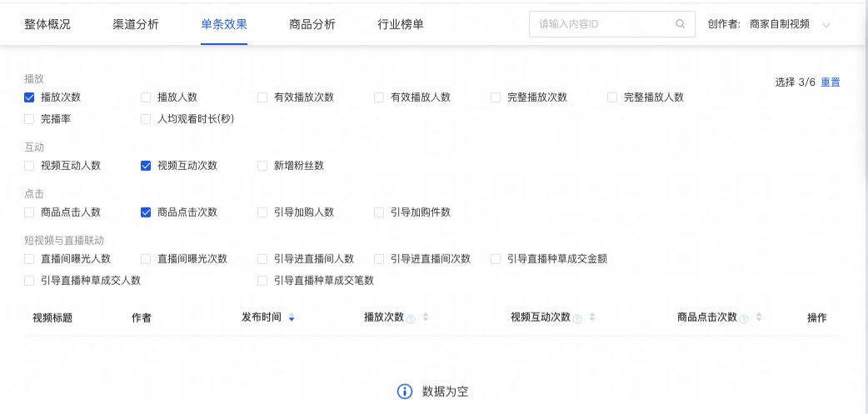Viewport: 868px width, 414px height.
Task: Click the search magnifier icon
Action: click(681, 24)
